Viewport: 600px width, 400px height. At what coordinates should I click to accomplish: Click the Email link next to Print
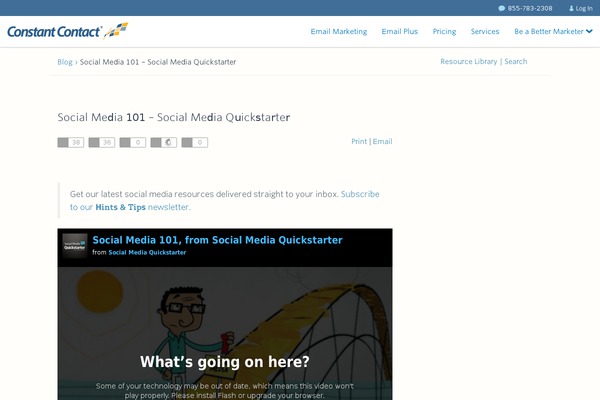tap(382, 141)
